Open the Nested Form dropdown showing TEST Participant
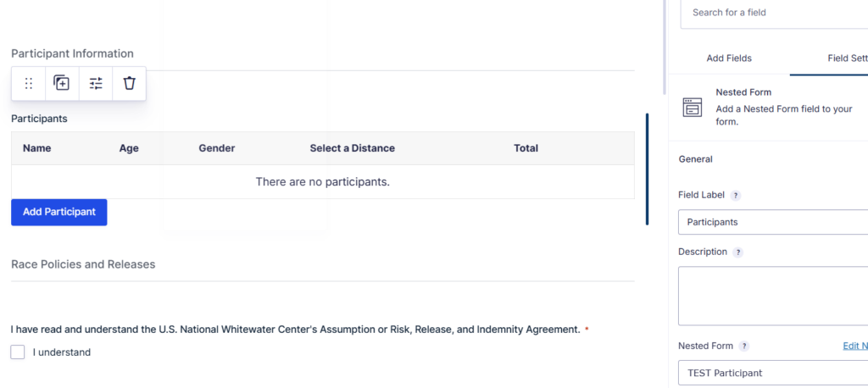868x388 pixels. coord(772,373)
